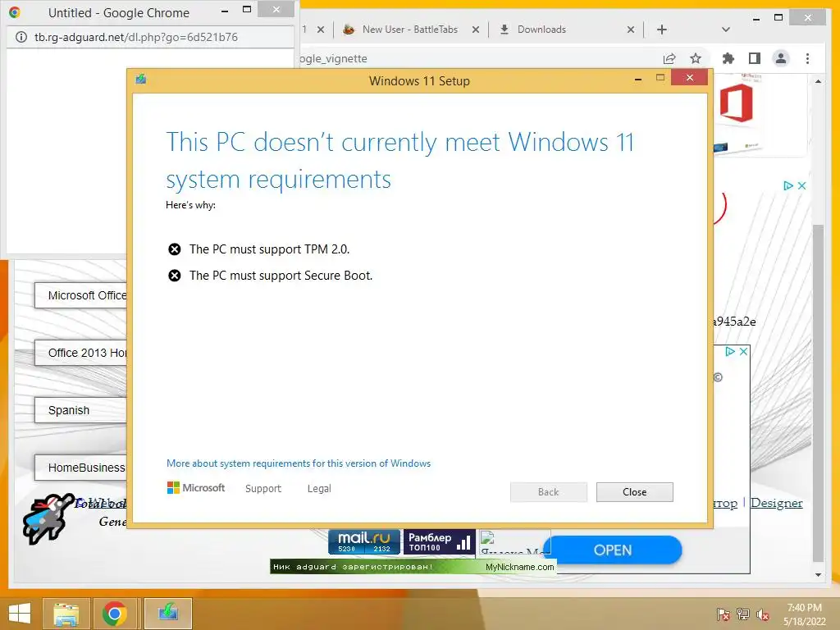The height and width of the screenshot is (630, 840).
Task: Click the MyNickname.com adguard banner
Action: [413, 567]
